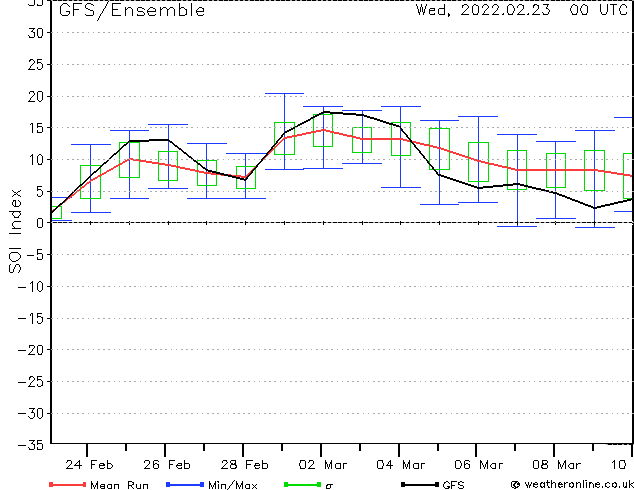This screenshot has width=634, height=490.
Task: Click the green sigma legend line
Action: click(302, 484)
